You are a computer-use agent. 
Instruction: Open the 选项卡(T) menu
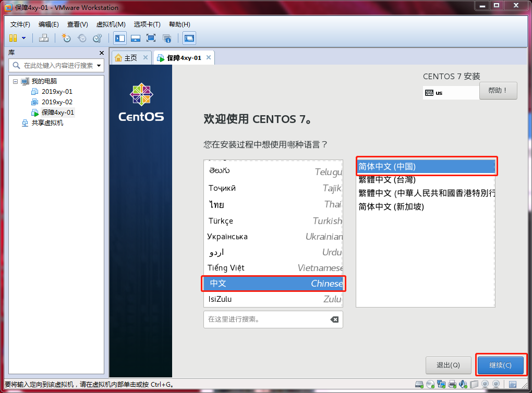[x=147, y=24]
